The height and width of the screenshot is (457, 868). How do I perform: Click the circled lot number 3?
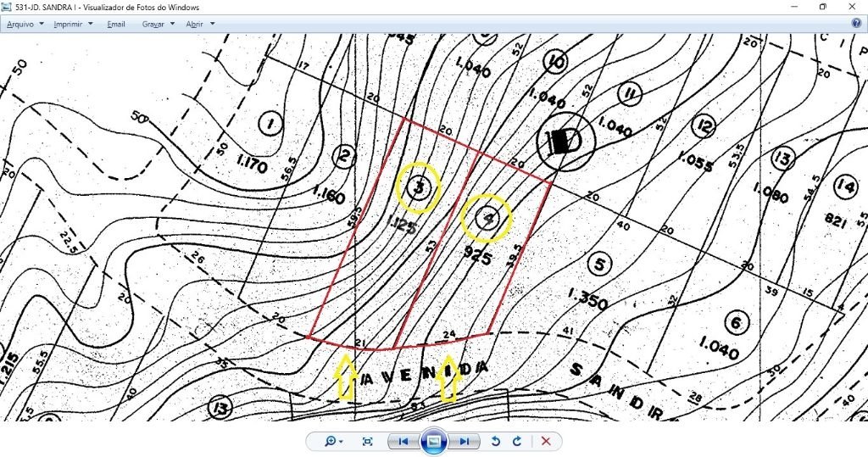coord(419,187)
